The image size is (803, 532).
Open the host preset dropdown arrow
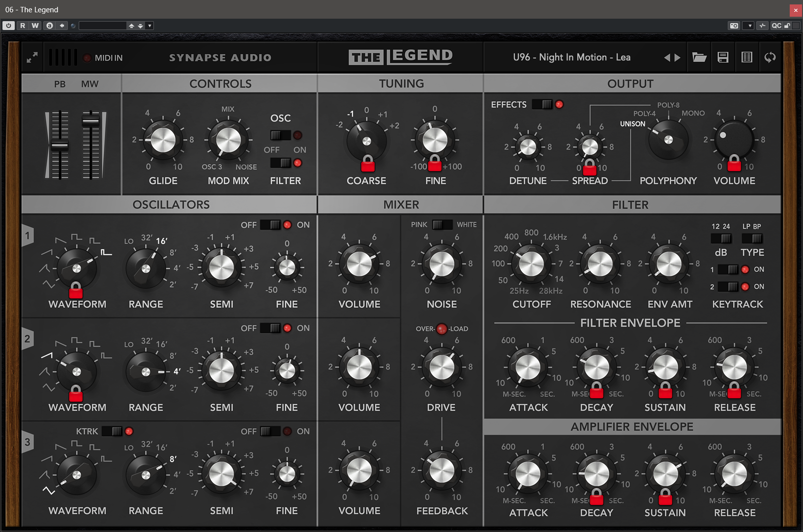click(149, 26)
